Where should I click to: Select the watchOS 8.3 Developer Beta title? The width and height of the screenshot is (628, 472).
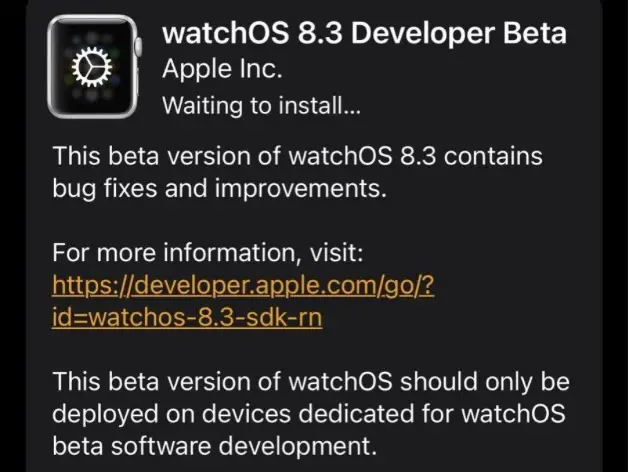[364, 33]
